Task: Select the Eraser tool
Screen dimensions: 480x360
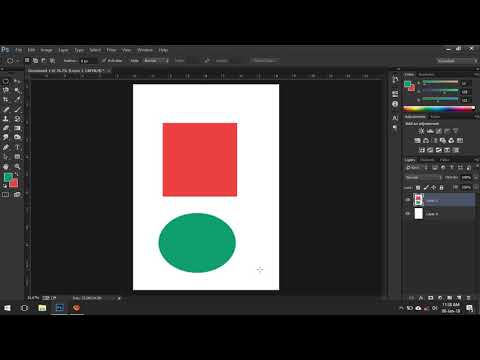Action: tap(6, 128)
